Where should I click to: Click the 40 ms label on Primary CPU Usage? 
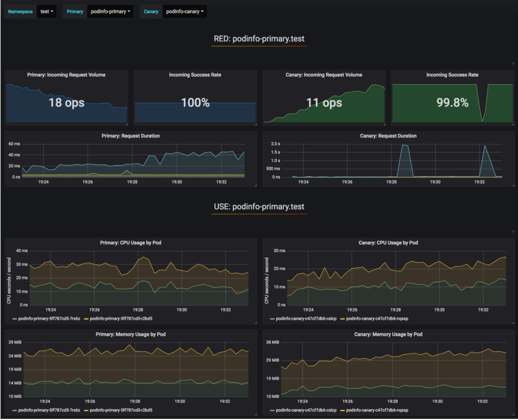tap(22, 251)
